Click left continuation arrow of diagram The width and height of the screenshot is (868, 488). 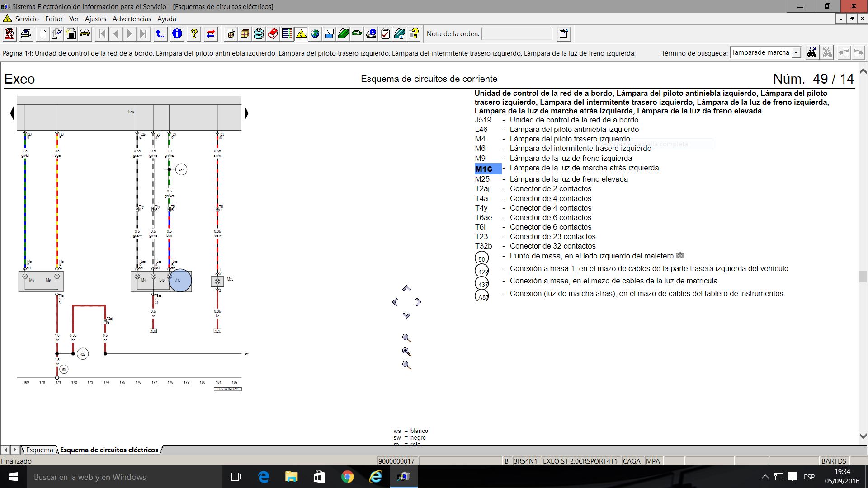(12, 113)
